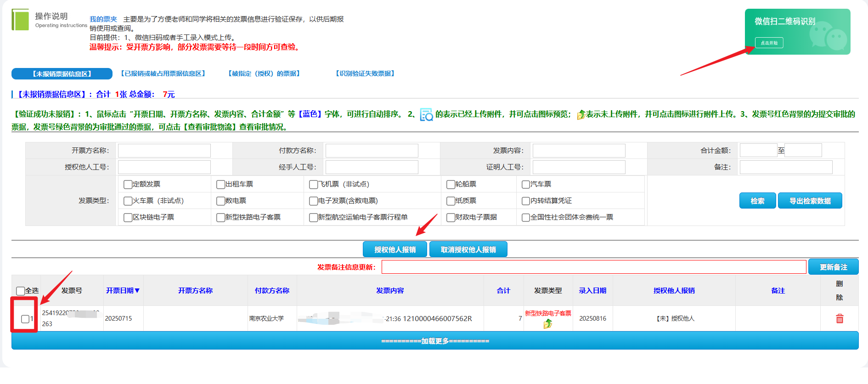Click the attachment upload icon in invoice row
Viewport: 868px width, 384px height.
(x=547, y=324)
